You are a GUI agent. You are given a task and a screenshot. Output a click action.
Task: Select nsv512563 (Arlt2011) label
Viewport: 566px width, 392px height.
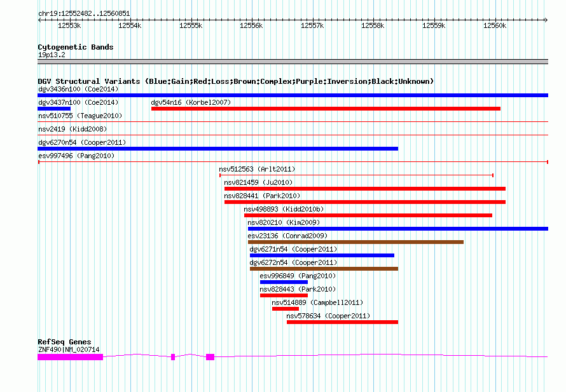pos(257,169)
